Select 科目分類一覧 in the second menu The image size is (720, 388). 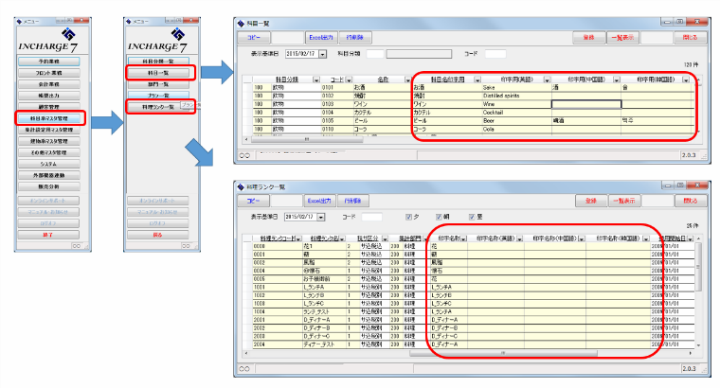point(158,62)
